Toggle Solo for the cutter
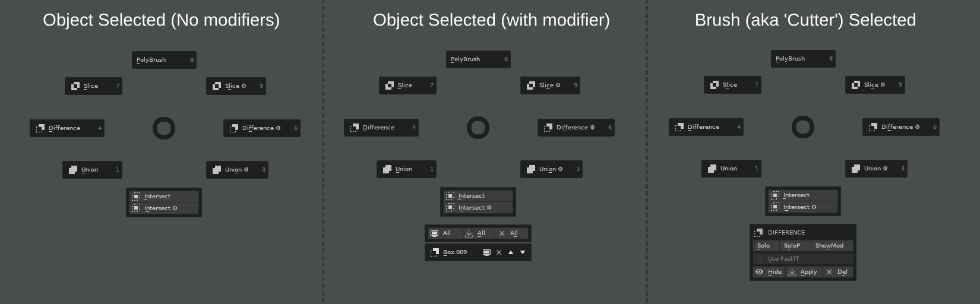This screenshot has width=980, height=304. [x=763, y=246]
